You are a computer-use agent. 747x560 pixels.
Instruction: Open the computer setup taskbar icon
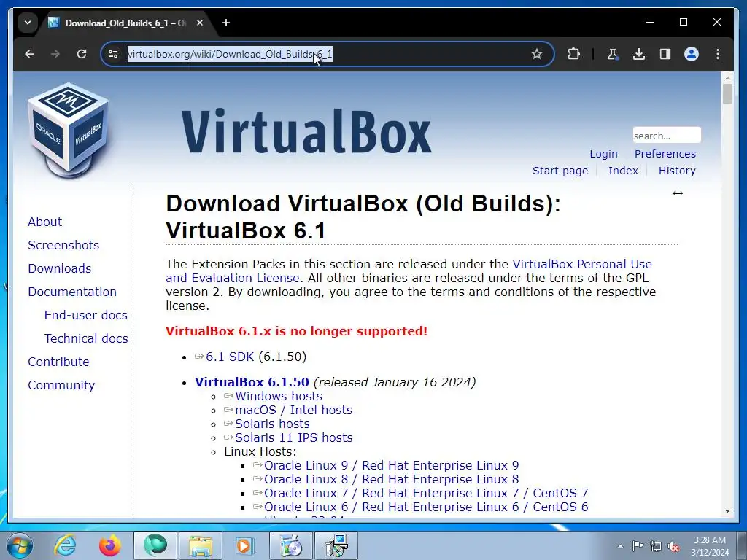[x=336, y=545]
